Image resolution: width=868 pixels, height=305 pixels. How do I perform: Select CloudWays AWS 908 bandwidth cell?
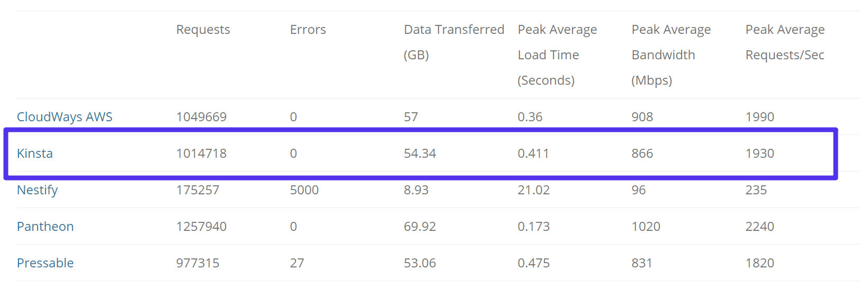[x=642, y=117]
